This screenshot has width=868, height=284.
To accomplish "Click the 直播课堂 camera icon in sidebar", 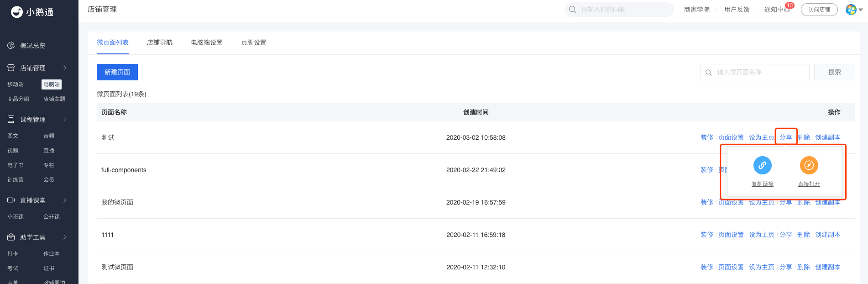I will coord(11,200).
